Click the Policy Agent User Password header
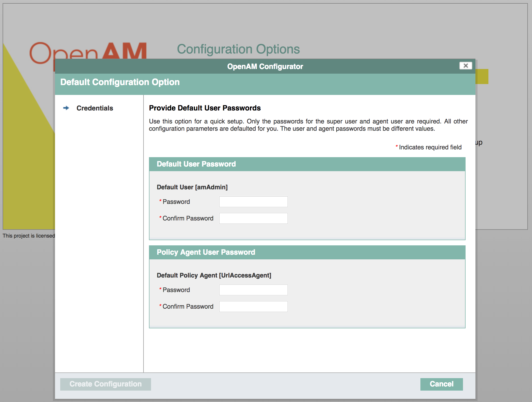 pyautogui.click(x=206, y=252)
